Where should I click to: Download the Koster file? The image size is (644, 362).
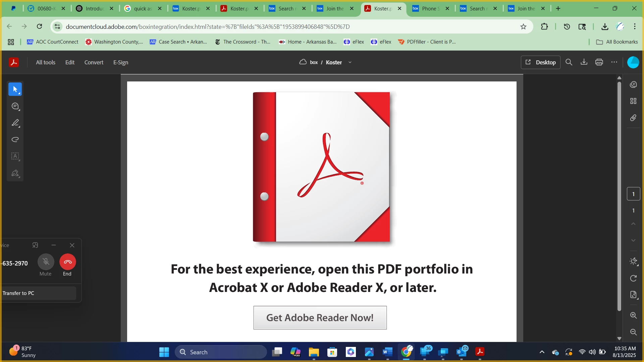click(584, 62)
